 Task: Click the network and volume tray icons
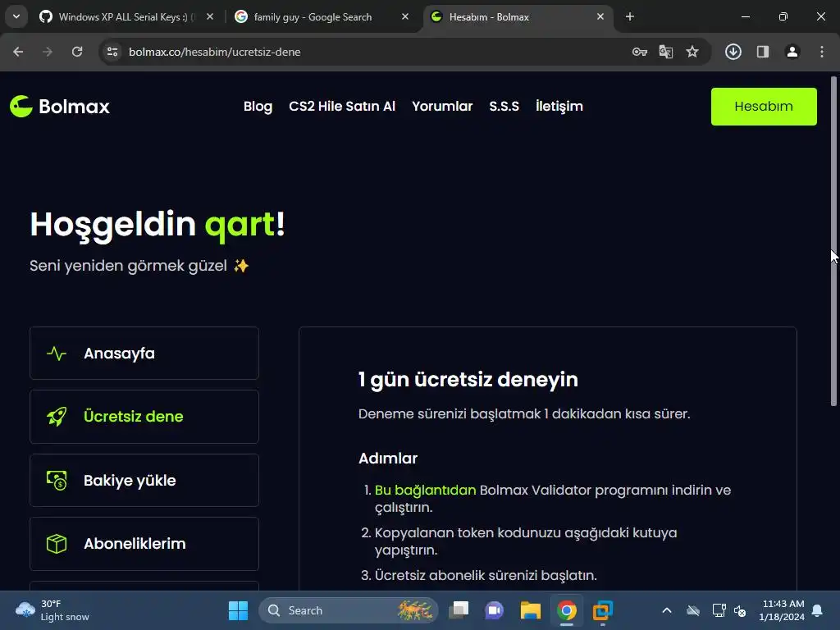pos(729,610)
